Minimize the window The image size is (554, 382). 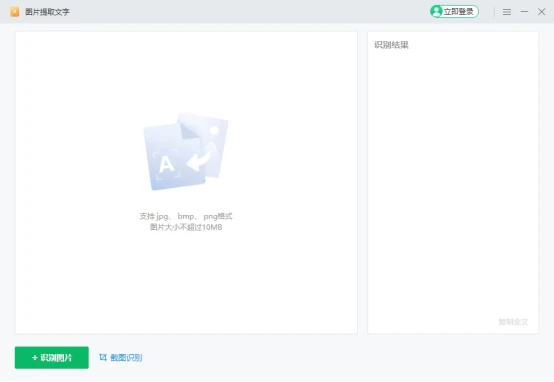[524, 12]
